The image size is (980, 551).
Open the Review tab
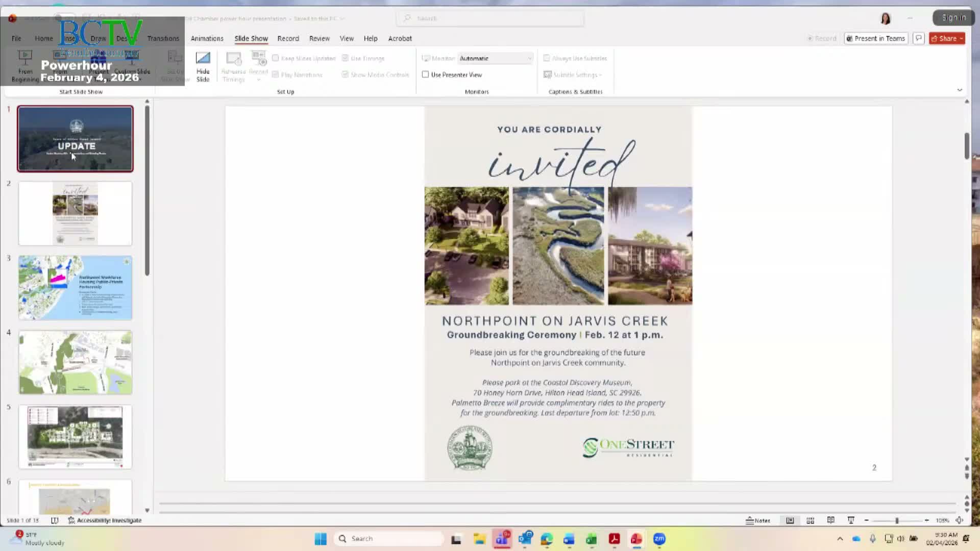pyautogui.click(x=319, y=38)
